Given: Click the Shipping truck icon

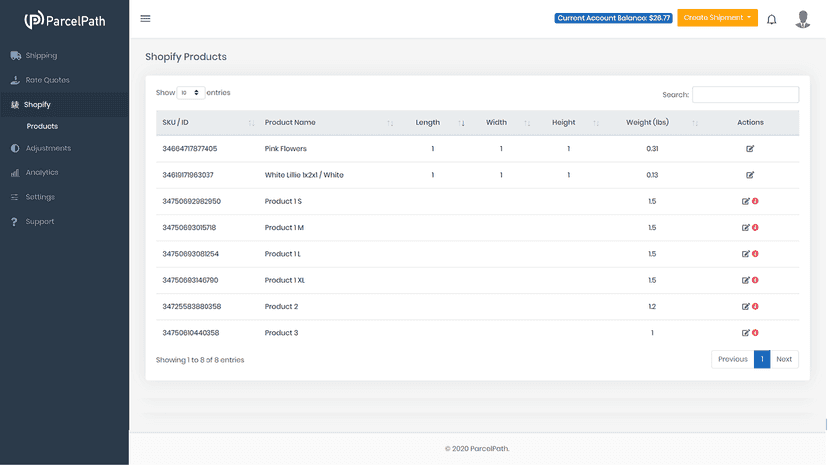Looking at the screenshot, I should click(15, 55).
